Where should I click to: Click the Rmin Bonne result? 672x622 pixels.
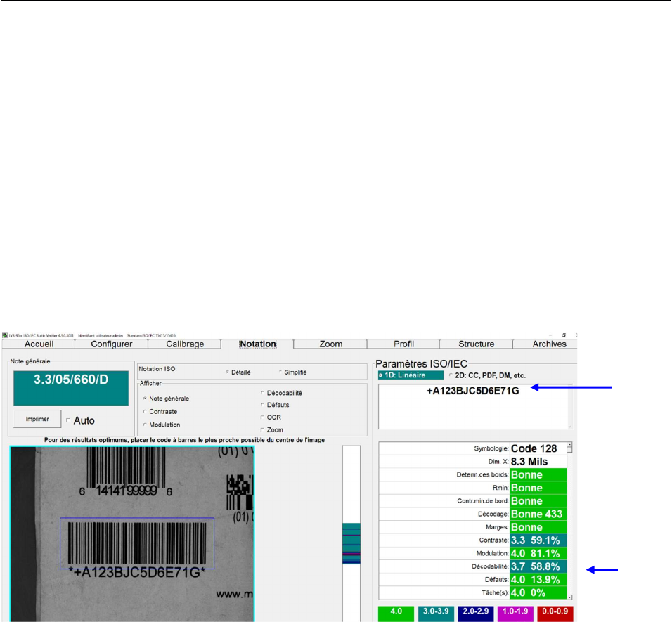pos(538,488)
